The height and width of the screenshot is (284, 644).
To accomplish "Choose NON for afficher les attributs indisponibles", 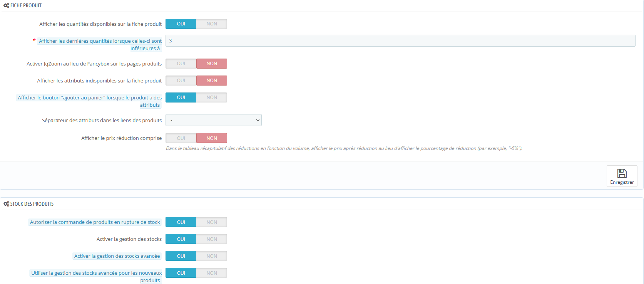I will pyautogui.click(x=212, y=81).
